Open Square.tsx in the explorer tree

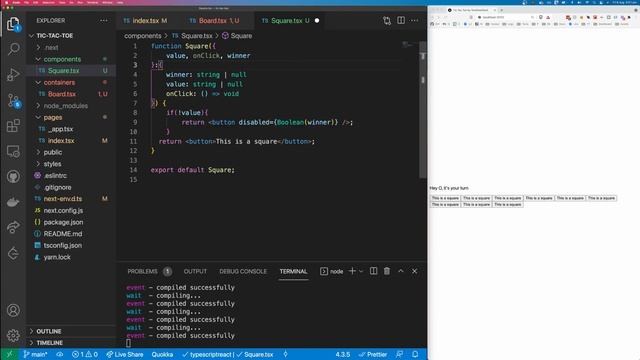63,71
